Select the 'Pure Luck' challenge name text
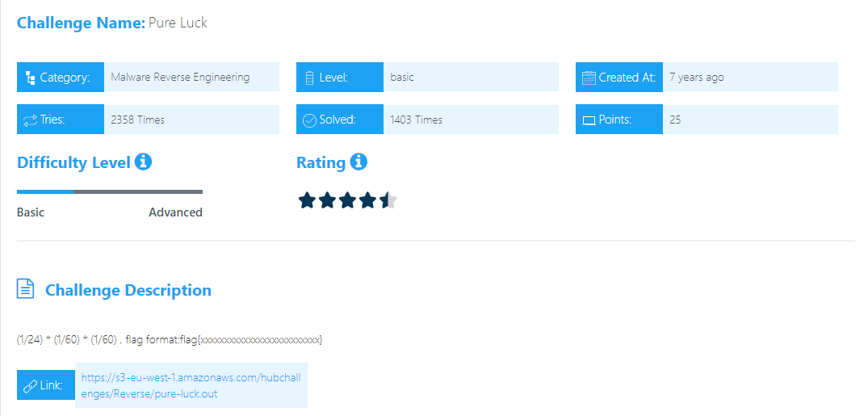This screenshot has width=868, height=416. [178, 23]
